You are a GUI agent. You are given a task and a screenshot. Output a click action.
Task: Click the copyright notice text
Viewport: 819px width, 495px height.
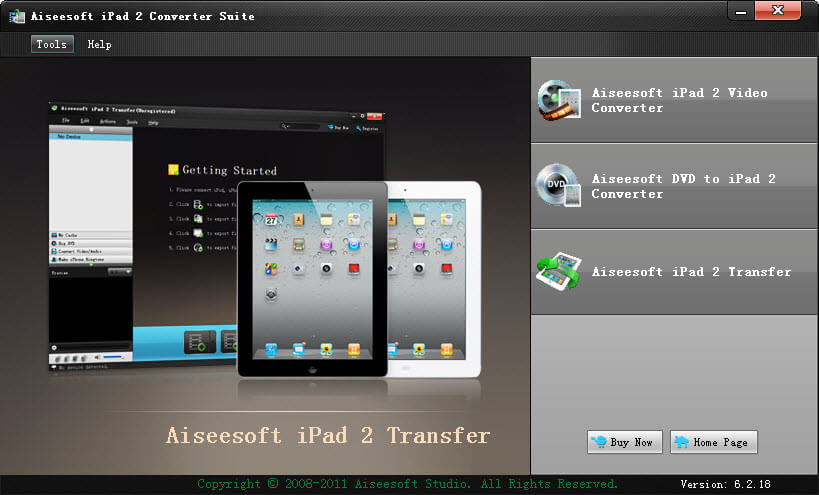point(407,484)
